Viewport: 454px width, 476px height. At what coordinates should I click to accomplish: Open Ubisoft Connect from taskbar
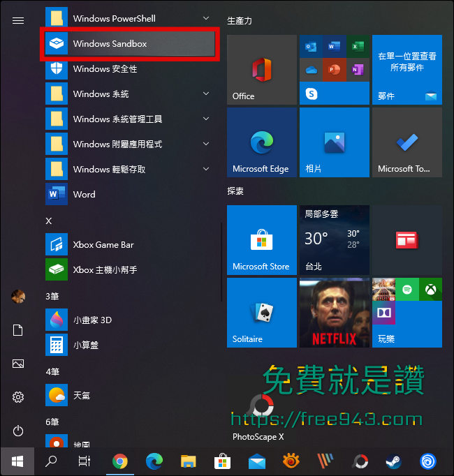coord(428,461)
